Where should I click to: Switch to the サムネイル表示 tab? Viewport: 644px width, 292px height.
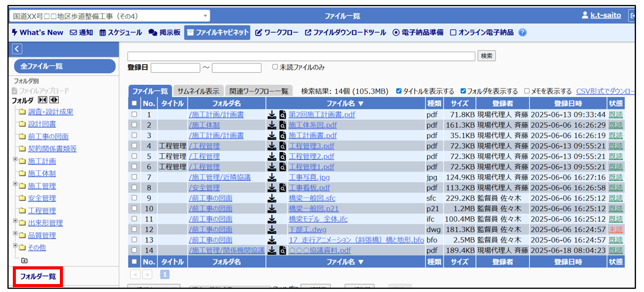coord(198,92)
